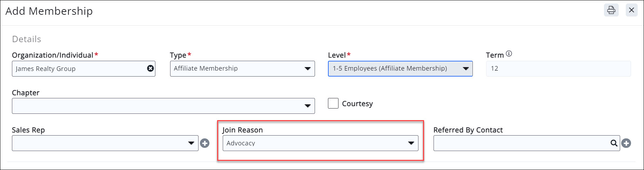
Task: Add new Referred By Contact with plus icon
Action: (x=626, y=143)
